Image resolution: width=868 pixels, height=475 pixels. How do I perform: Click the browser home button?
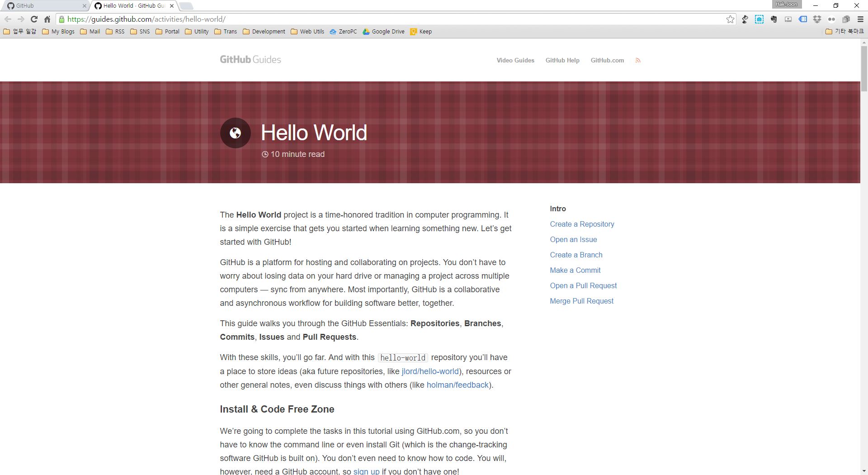47,19
